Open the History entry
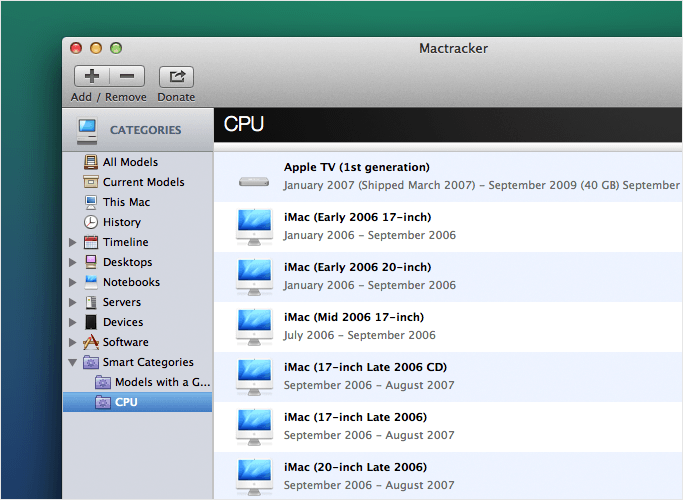Viewport: 683px width, 500px height. click(122, 222)
